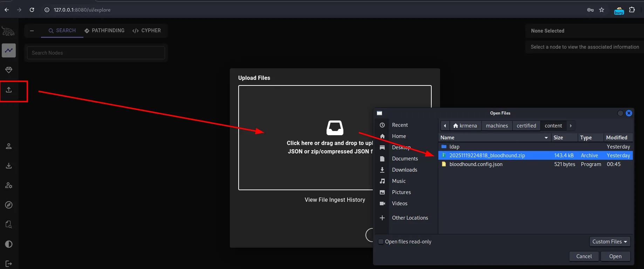Switch to the SEARCH tab
644x269 pixels.
62,30
